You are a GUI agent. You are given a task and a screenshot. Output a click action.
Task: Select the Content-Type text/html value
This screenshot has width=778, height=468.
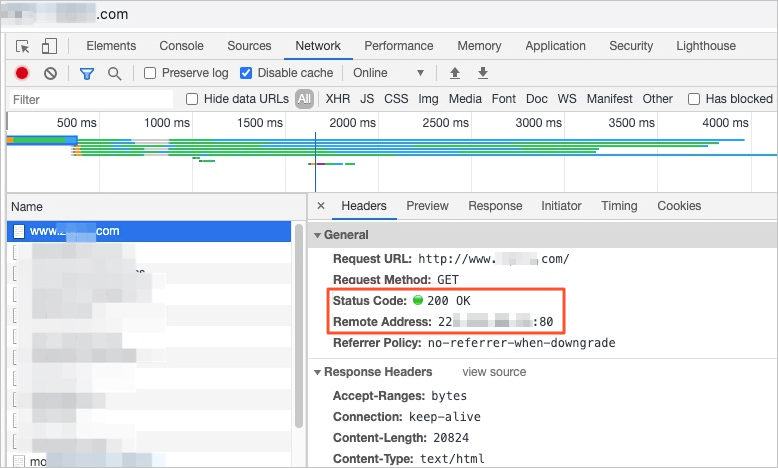(x=452, y=459)
